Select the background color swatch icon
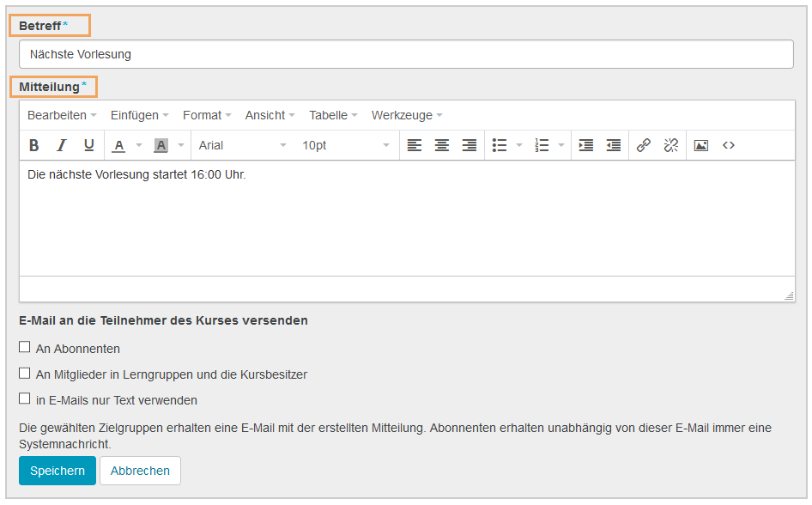 pos(160,145)
